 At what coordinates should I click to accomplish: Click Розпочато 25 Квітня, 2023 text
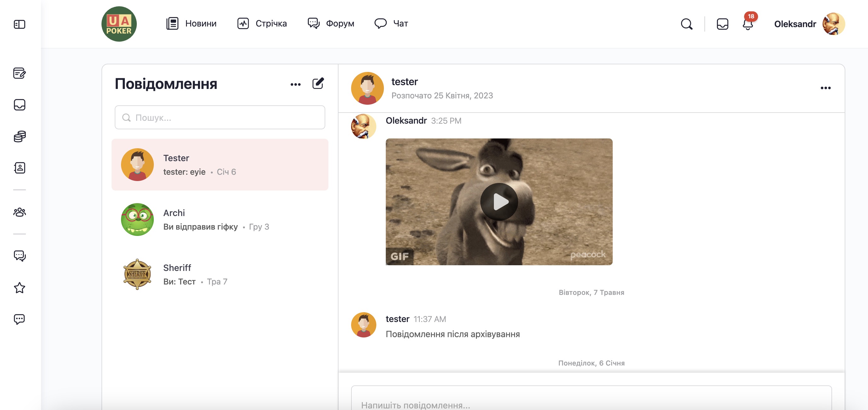coord(442,96)
